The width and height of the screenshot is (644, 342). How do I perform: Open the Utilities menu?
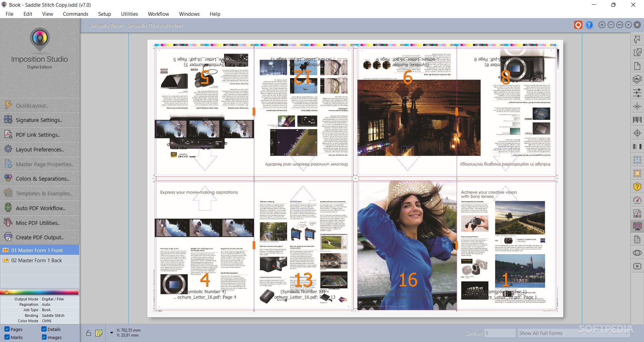(x=129, y=14)
